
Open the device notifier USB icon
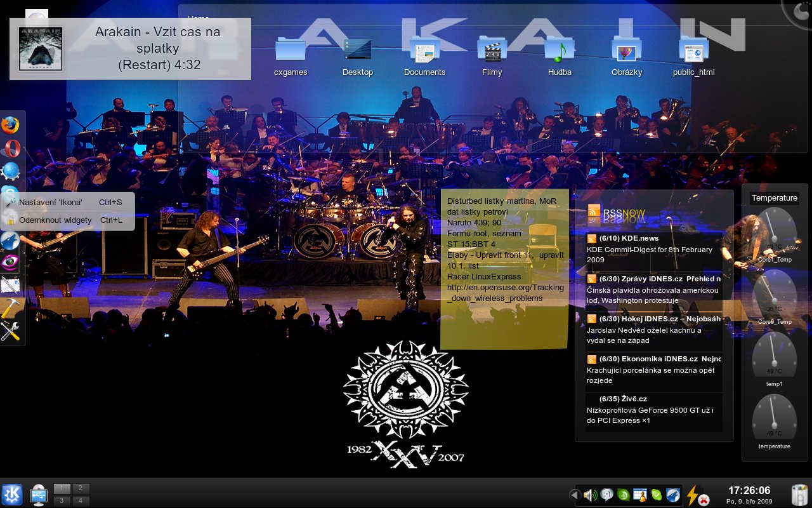(x=39, y=495)
